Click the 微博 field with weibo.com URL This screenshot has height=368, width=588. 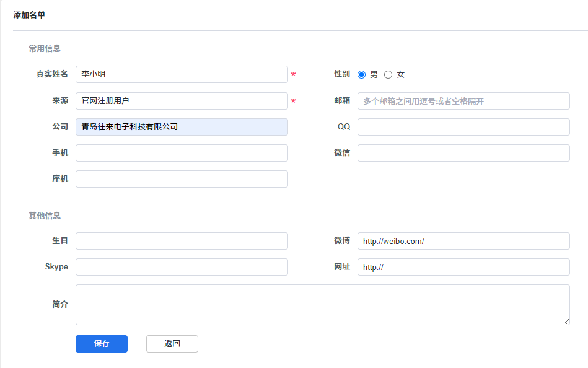click(x=463, y=241)
